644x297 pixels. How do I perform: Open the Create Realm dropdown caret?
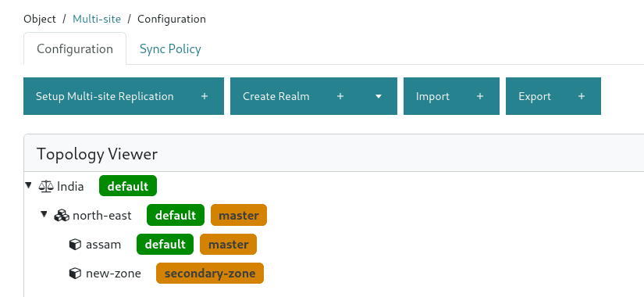[379, 96]
